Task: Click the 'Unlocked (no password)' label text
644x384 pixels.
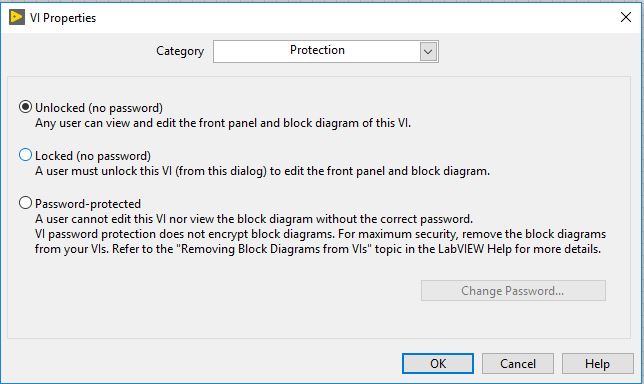Action: click(99, 108)
